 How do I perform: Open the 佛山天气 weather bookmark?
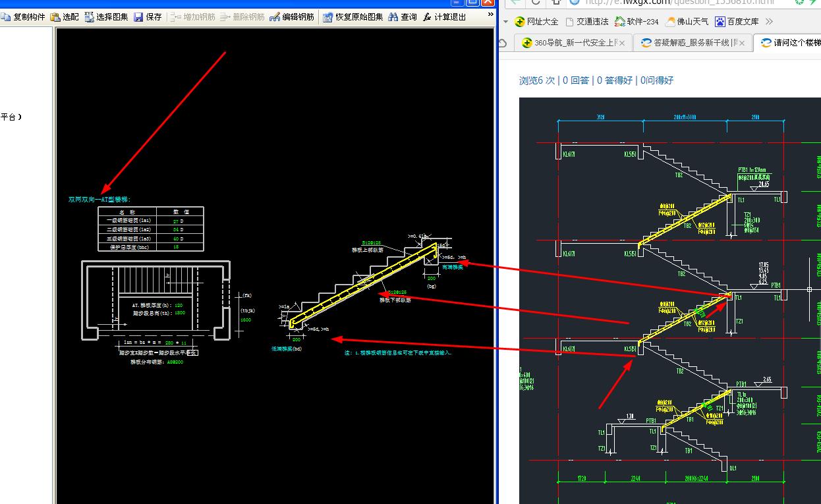pyautogui.click(x=687, y=22)
